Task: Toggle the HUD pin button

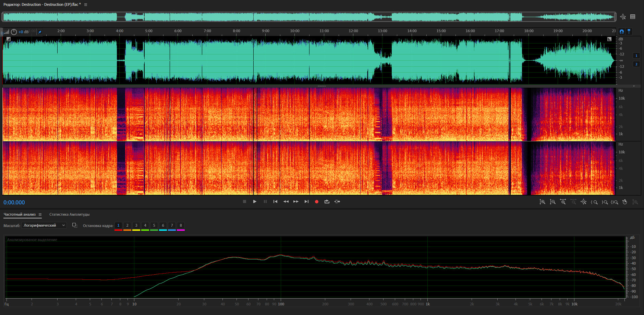Action: click(x=40, y=32)
